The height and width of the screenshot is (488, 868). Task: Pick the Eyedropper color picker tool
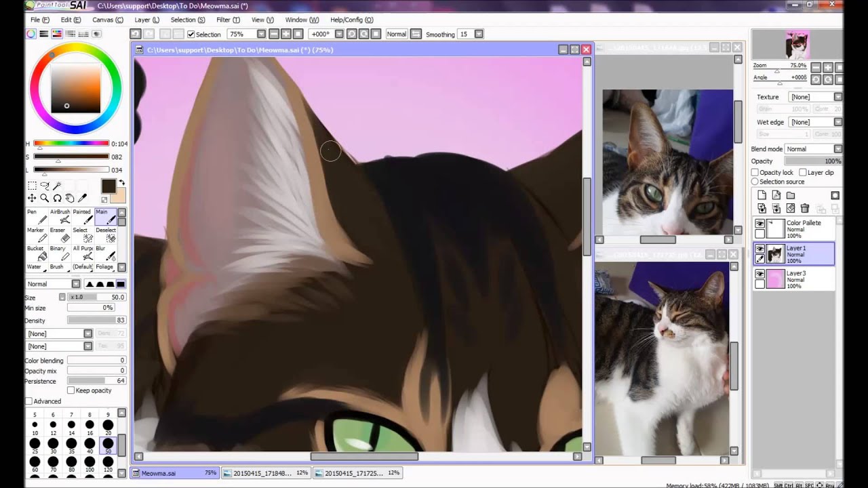[83, 198]
